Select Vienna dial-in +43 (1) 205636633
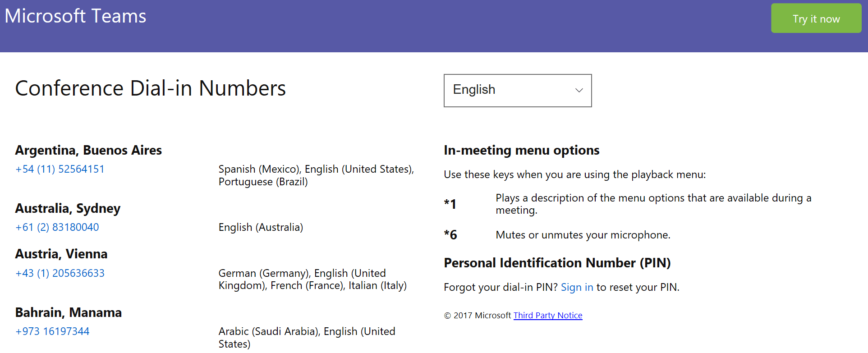The image size is (868, 353). [60, 273]
